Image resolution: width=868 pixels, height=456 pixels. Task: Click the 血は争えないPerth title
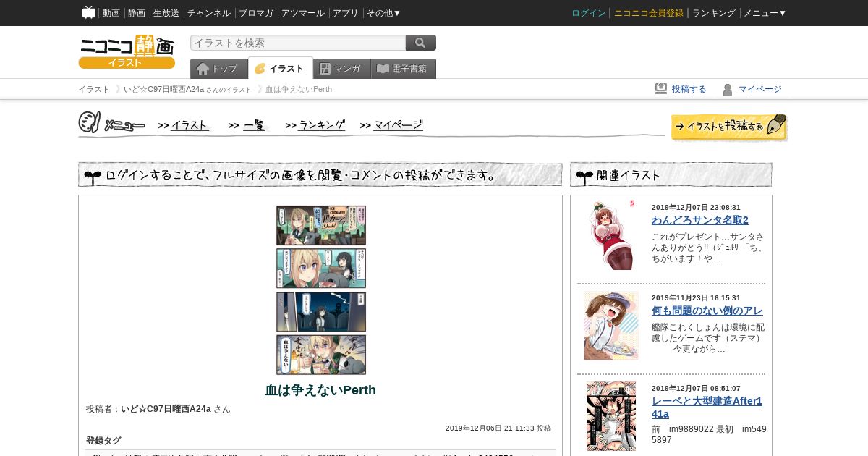[x=320, y=390]
